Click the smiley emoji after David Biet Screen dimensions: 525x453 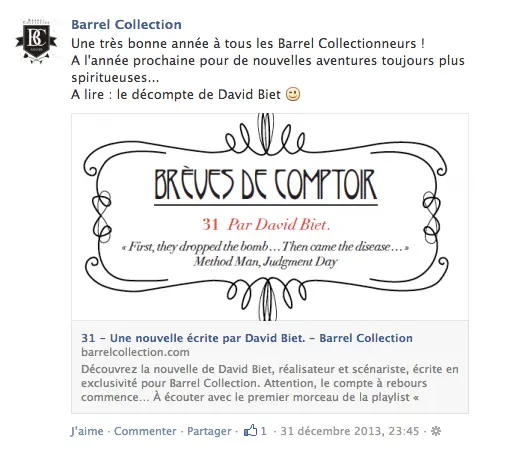(x=293, y=94)
